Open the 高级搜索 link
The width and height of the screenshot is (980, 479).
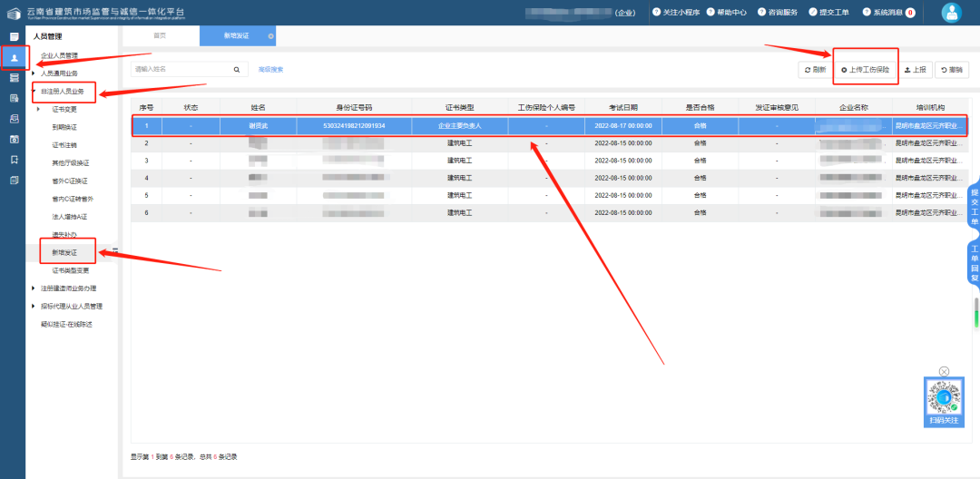270,69
